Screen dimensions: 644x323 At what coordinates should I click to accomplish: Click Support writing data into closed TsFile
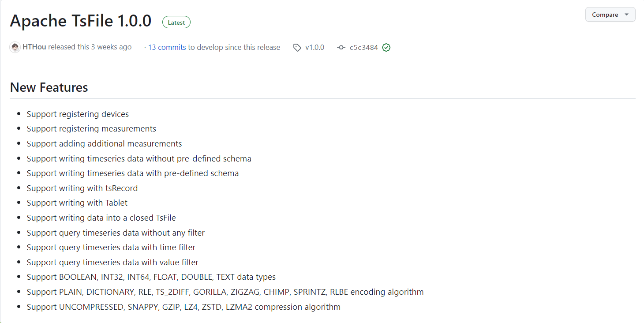pos(101,218)
